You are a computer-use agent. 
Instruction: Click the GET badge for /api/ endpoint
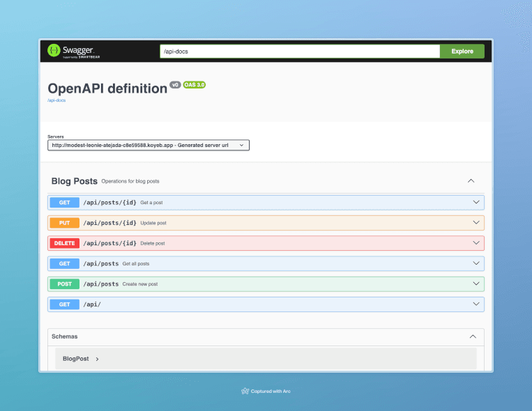(64, 304)
